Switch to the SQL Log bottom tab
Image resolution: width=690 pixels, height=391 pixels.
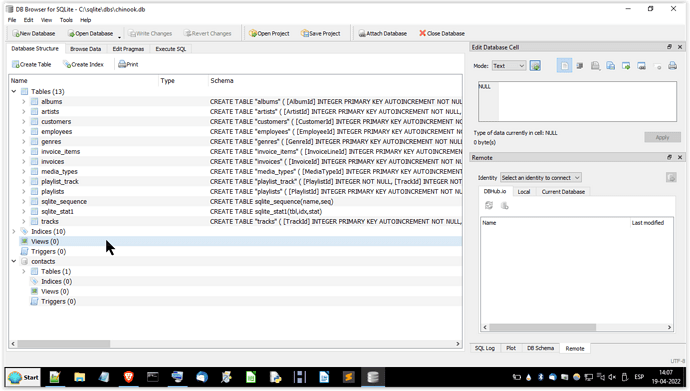(x=484, y=348)
